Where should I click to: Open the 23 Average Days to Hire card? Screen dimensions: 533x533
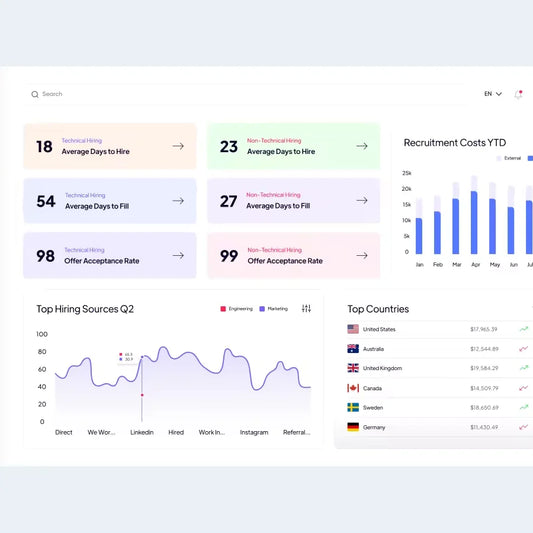[294, 146]
